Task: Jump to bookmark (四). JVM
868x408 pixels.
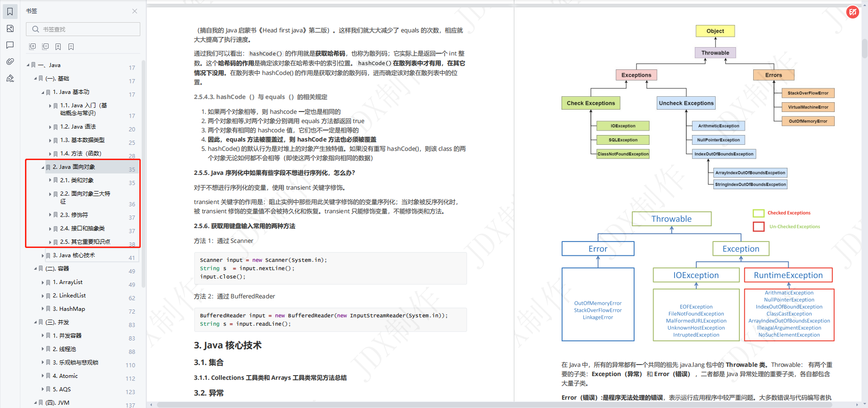Action: (57, 403)
